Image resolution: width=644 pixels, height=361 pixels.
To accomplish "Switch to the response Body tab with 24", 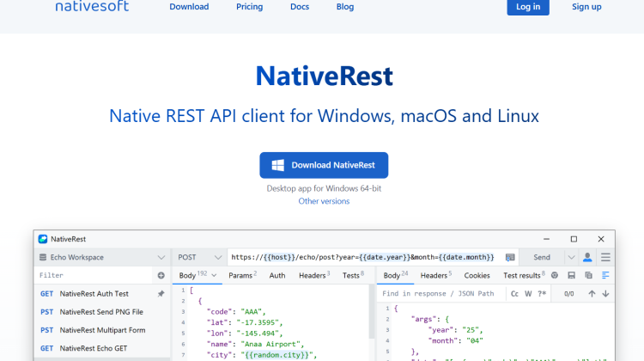I will coord(396,275).
